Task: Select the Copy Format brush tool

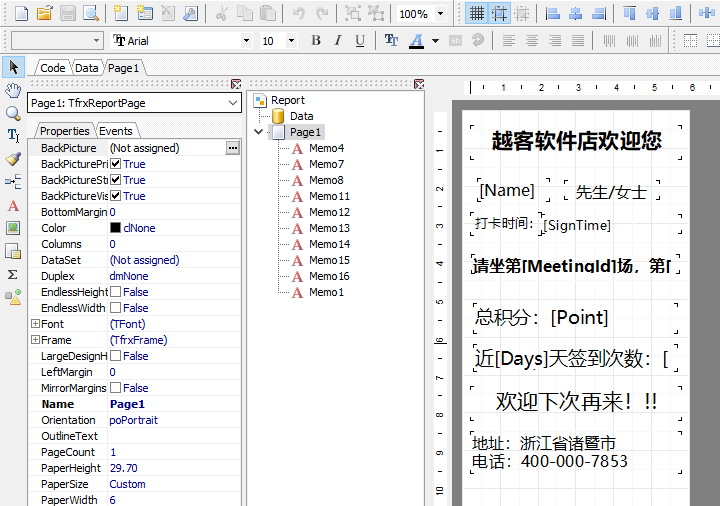Action: [x=13, y=158]
